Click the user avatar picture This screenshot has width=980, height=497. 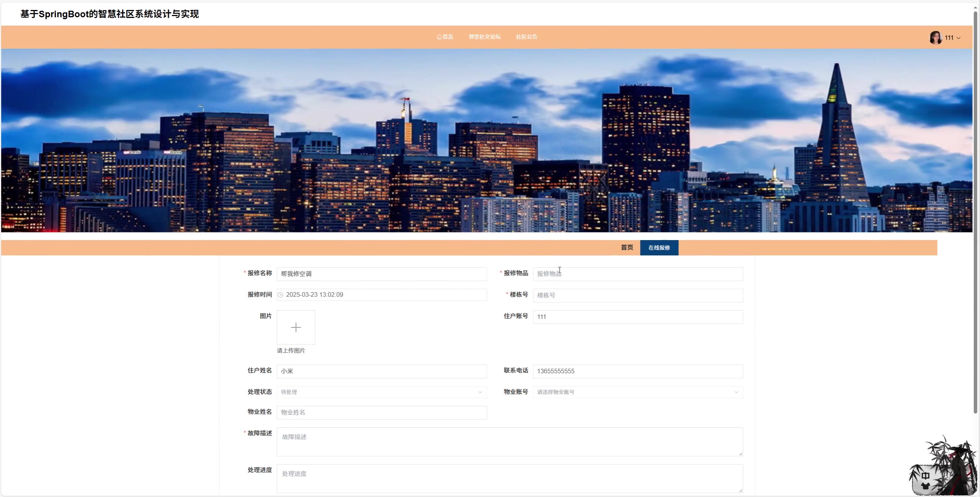coord(935,38)
